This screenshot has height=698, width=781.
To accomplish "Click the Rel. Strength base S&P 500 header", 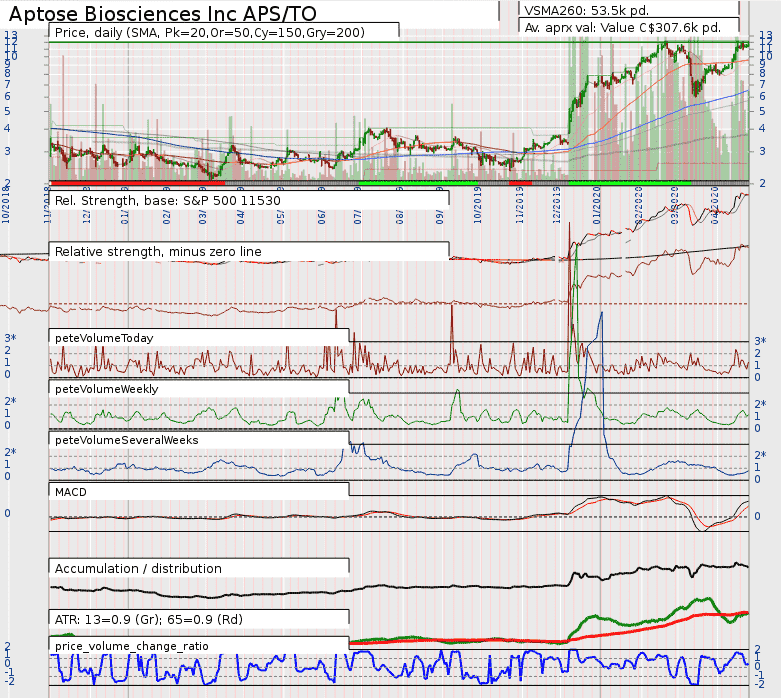I will pos(167,201).
